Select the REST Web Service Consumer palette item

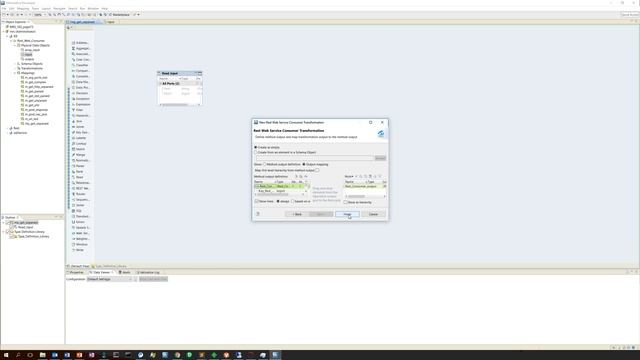(81, 189)
